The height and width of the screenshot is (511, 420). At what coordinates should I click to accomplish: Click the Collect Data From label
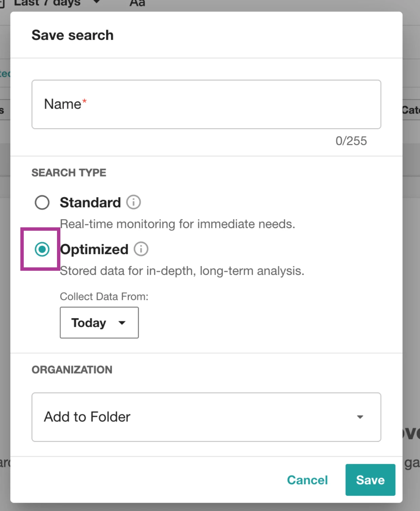104,297
